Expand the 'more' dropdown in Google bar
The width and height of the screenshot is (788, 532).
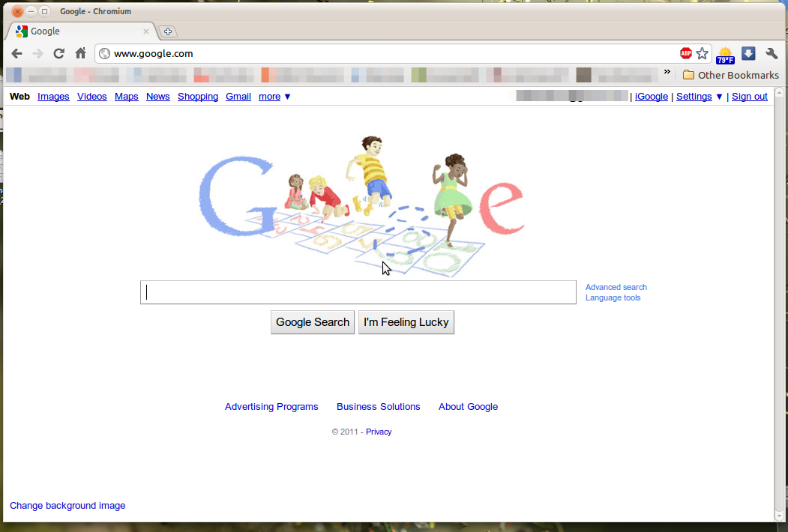[274, 97]
